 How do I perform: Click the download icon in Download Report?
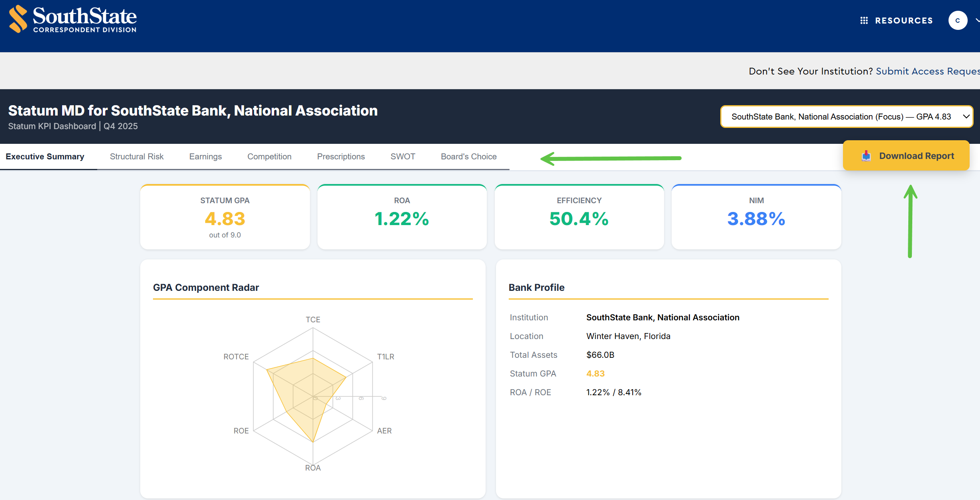(x=866, y=156)
